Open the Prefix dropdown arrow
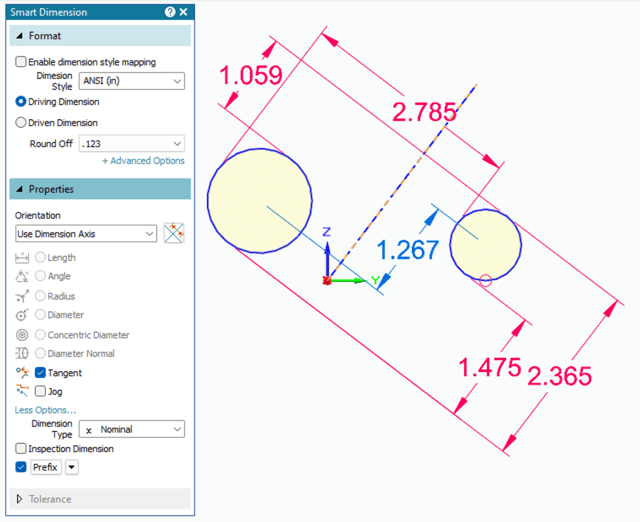The image size is (640, 522). tap(71, 467)
